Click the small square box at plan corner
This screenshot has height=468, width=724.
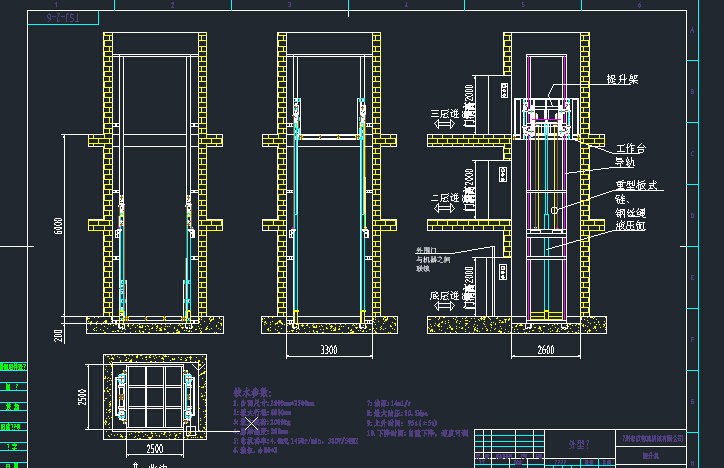pyautogui.click(x=191, y=430)
